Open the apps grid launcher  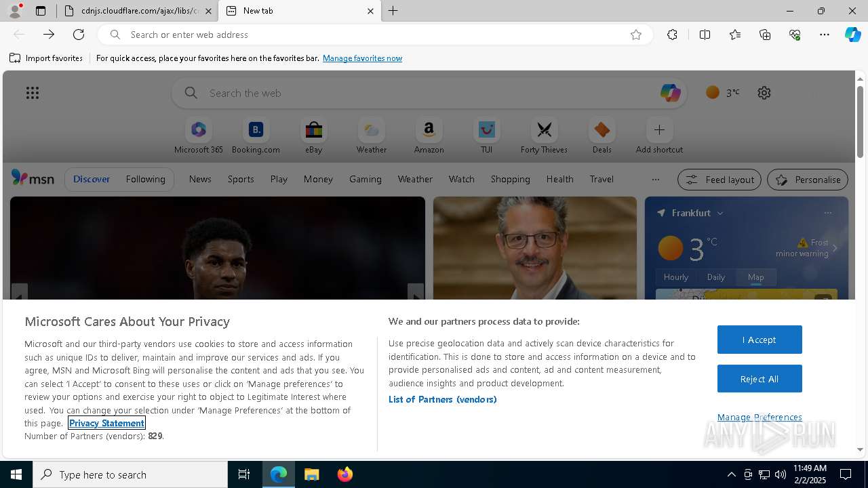click(x=33, y=93)
